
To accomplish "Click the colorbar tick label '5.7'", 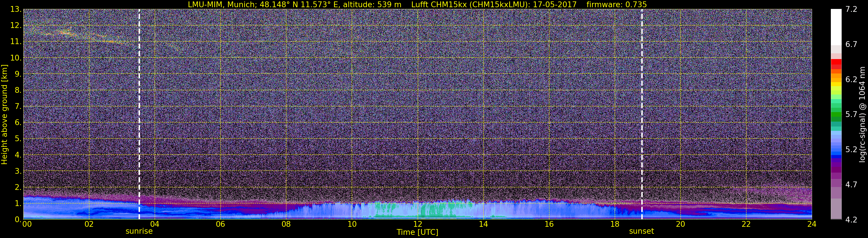I will coord(851,115).
